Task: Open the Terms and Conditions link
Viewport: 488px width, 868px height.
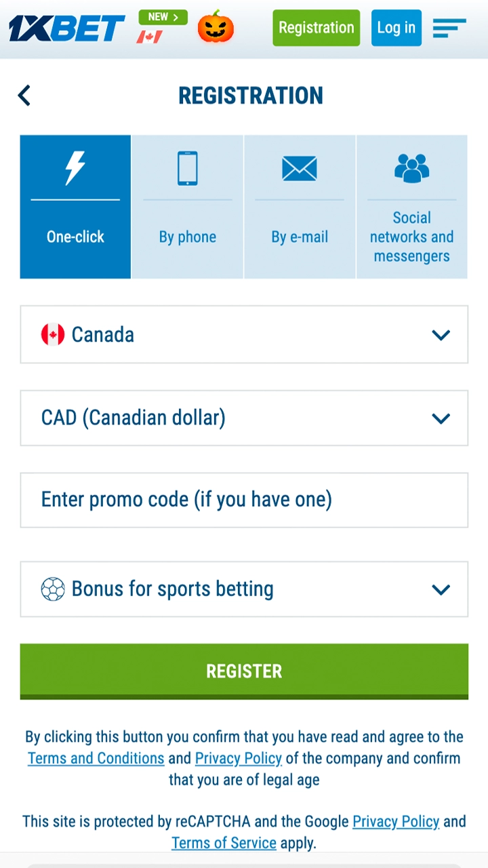Action: pos(96,757)
